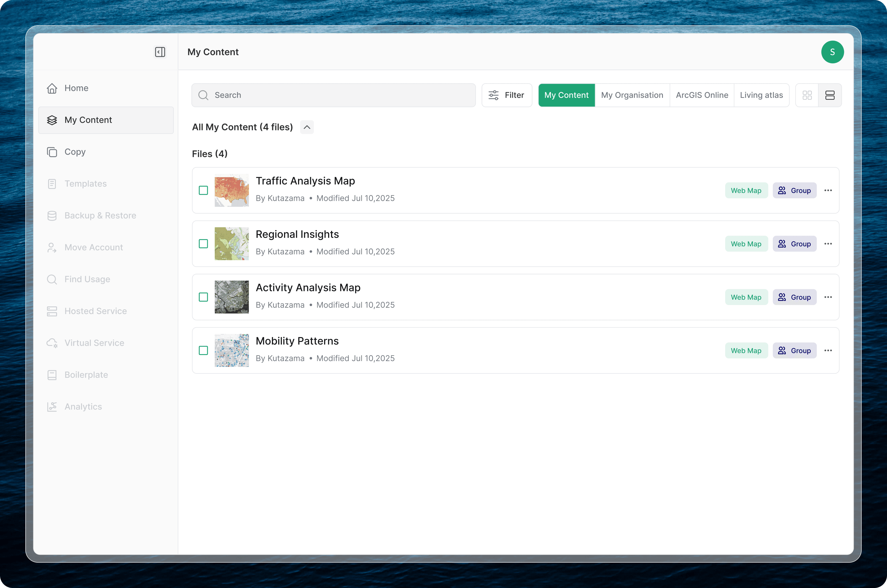The height and width of the screenshot is (588, 887).
Task: Click the Home house icon
Action: coord(52,88)
